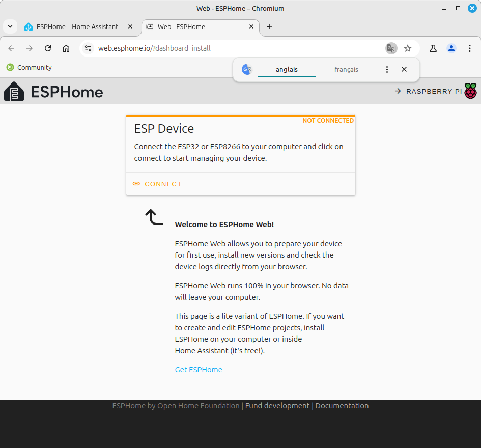
Task: Click the Google Translate logo in popup
Action: coord(247,69)
